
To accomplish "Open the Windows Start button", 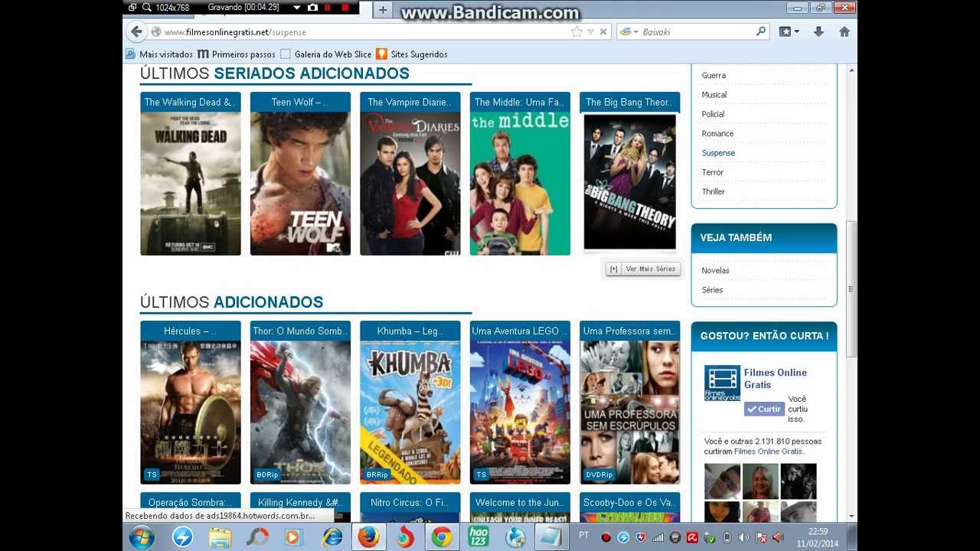I will point(142,537).
